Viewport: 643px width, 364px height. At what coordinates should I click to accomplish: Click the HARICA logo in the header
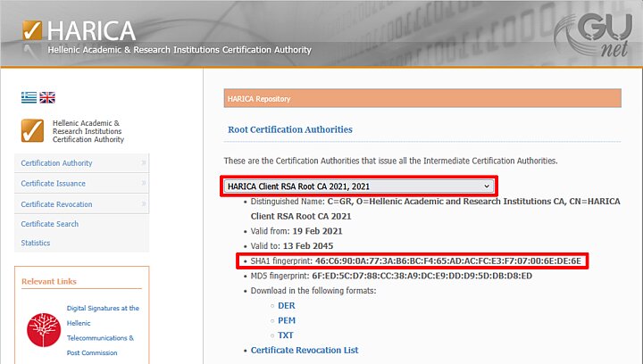[80, 32]
